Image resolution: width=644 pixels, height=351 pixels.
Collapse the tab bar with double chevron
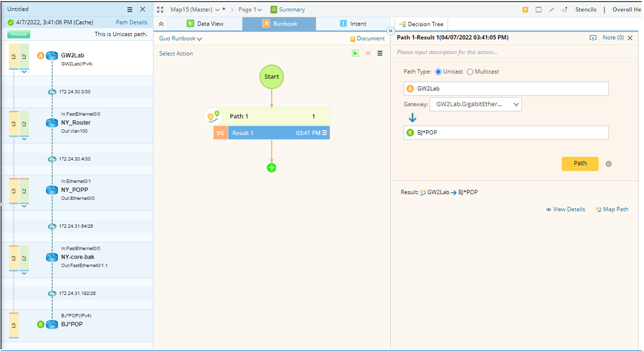[x=161, y=24]
